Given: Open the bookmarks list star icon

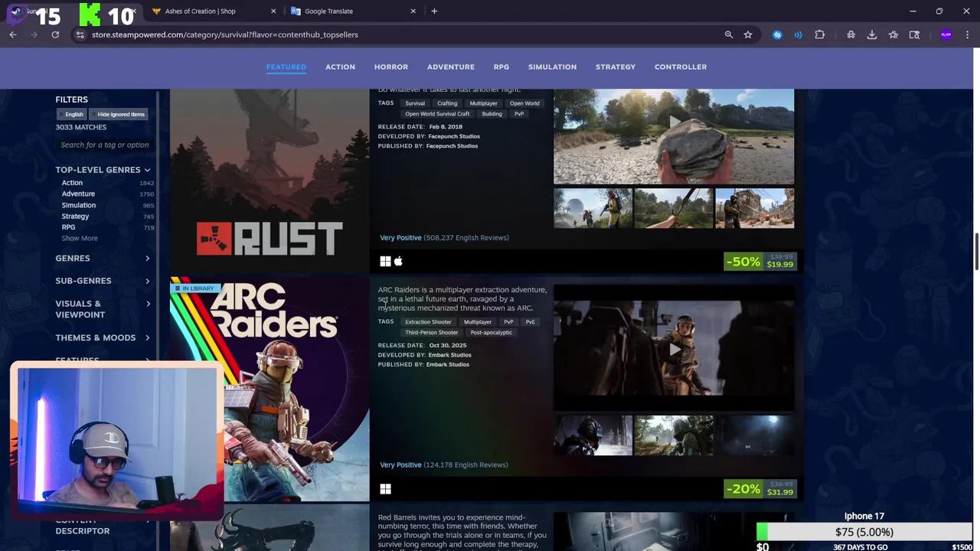Looking at the screenshot, I should pyautogui.click(x=893, y=34).
